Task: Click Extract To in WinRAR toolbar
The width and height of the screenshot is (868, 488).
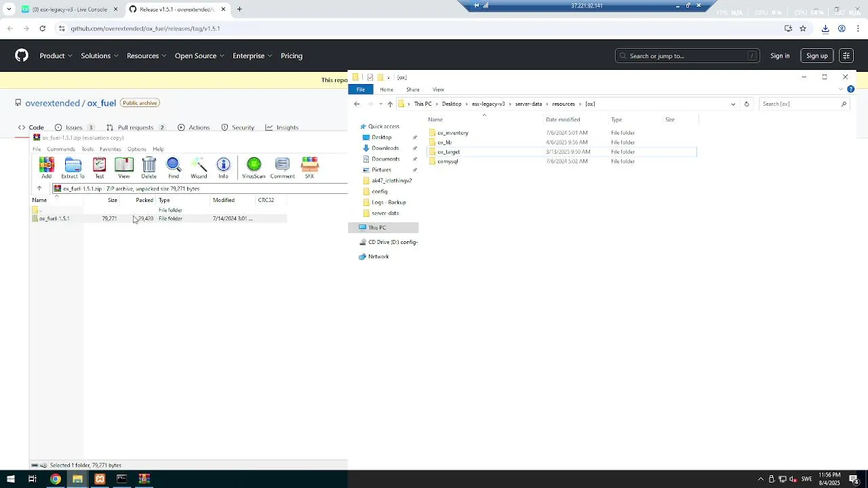Action: click(x=73, y=167)
